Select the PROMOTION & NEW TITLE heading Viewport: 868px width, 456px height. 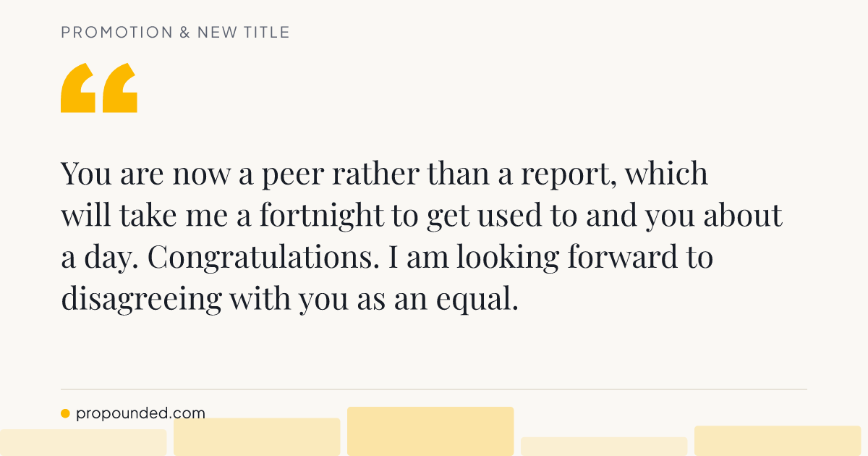coord(176,33)
